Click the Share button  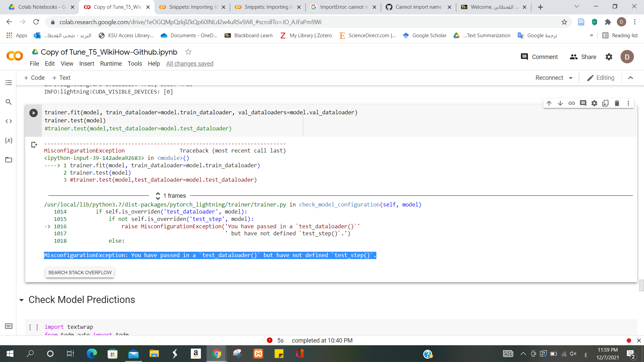point(583,57)
